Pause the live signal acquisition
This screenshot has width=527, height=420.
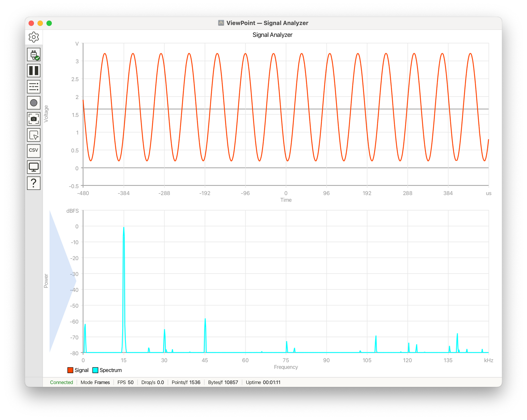[34, 71]
